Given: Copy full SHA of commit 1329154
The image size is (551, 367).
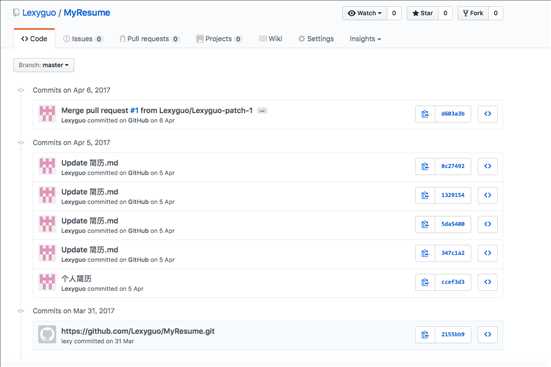Looking at the screenshot, I should 425,195.
